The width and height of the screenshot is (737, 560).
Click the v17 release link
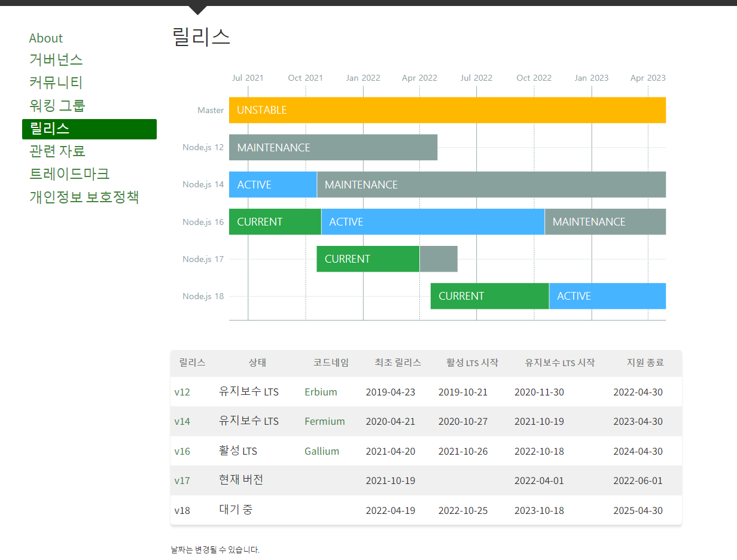tap(182, 480)
